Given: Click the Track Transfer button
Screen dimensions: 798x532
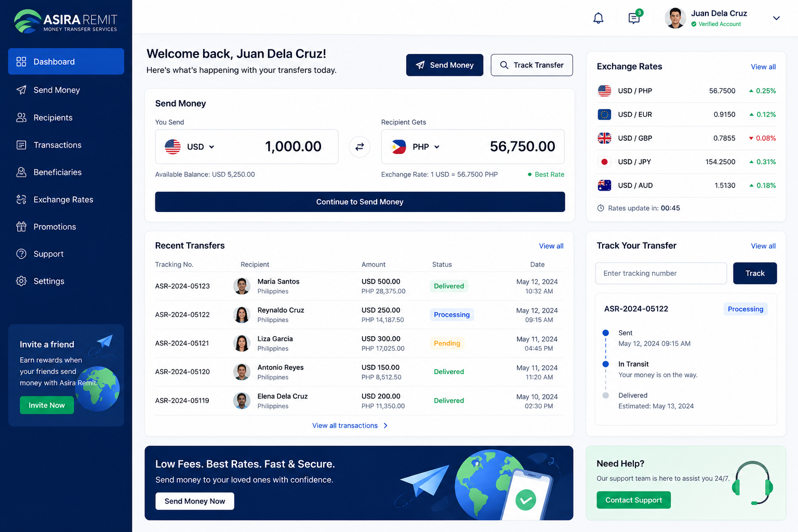Looking at the screenshot, I should (x=532, y=65).
